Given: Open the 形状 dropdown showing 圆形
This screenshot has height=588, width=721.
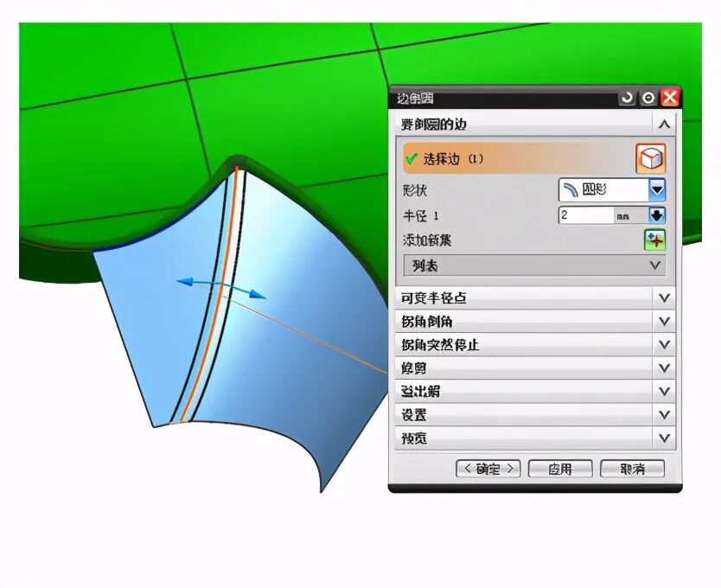Looking at the screenshot, I should click(x=655, y=189).
